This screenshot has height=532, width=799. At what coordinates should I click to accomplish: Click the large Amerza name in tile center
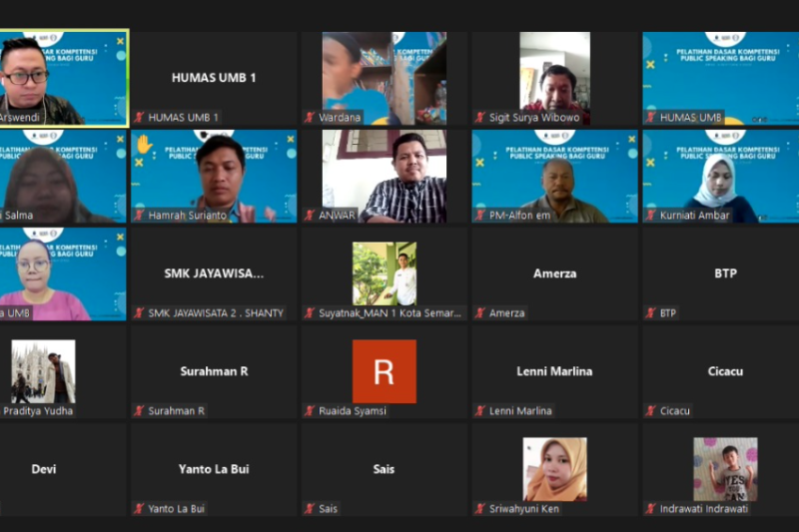pos(554,273)
